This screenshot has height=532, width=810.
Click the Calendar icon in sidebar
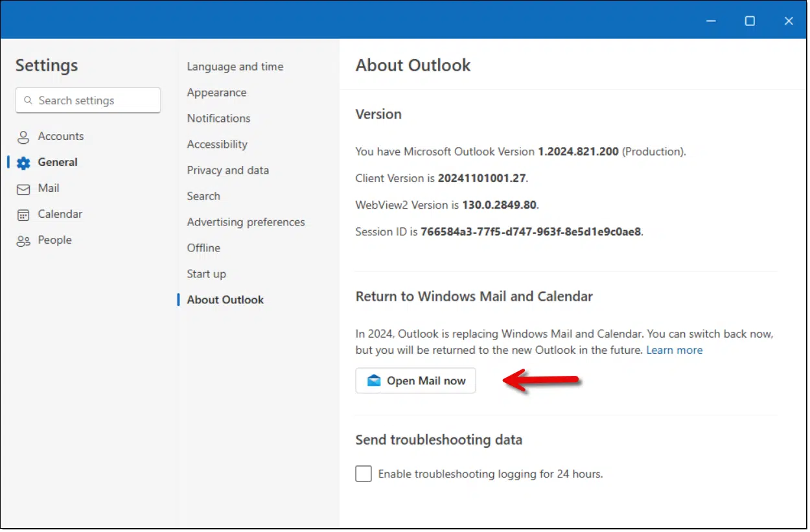(23, 214)
